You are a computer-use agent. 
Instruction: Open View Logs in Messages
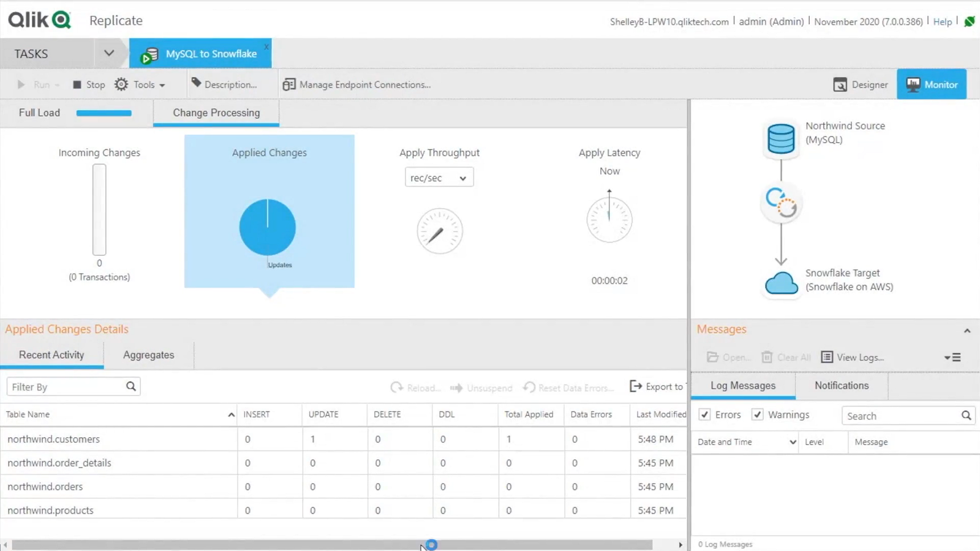click(853, 357)
